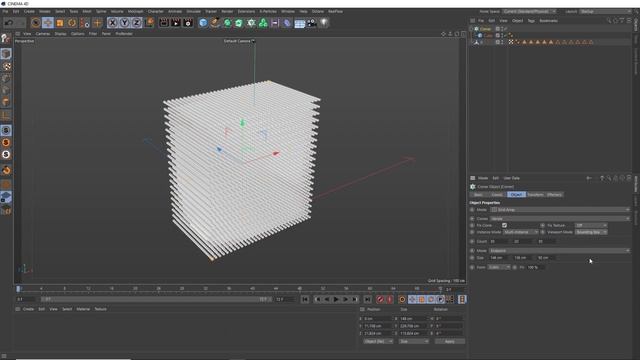
Task: Click the green Volume Builder icon
Action: (263, 23)
